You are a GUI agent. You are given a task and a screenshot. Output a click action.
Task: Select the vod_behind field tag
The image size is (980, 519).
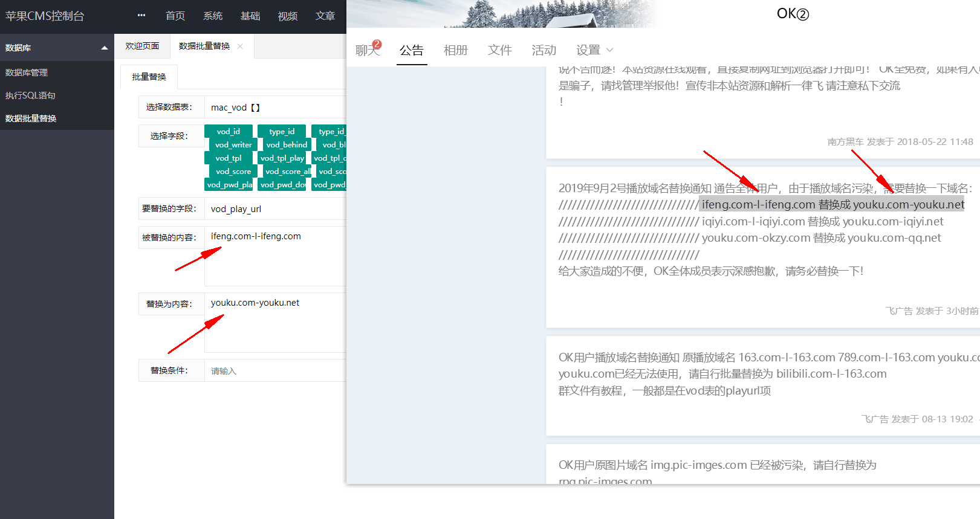(x=287, y=144)
